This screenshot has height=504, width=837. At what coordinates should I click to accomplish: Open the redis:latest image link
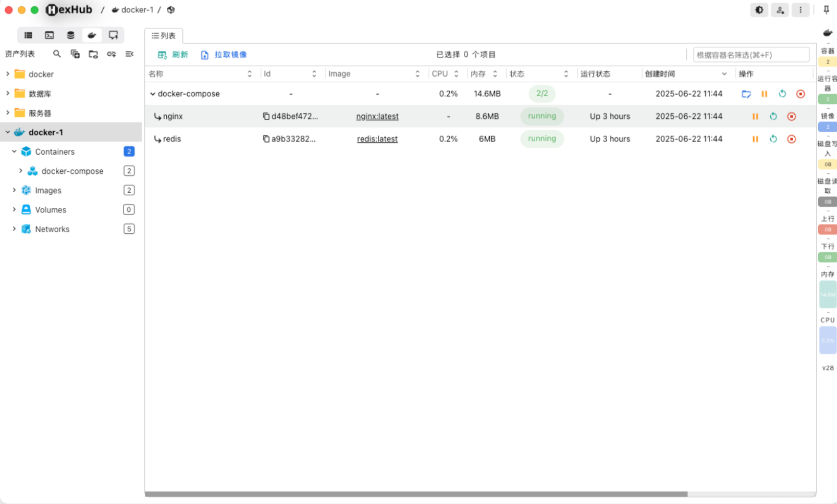377,139
